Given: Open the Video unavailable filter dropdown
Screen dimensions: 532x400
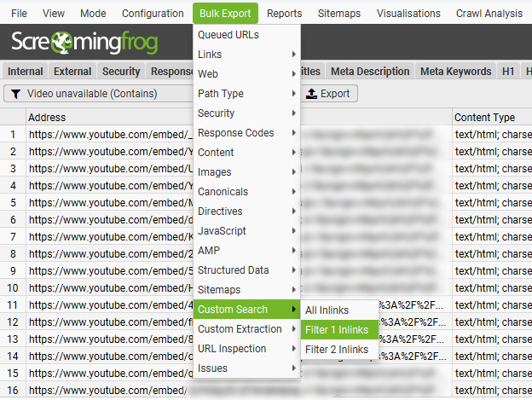Looking at the screenshot, I should [98, 94].
